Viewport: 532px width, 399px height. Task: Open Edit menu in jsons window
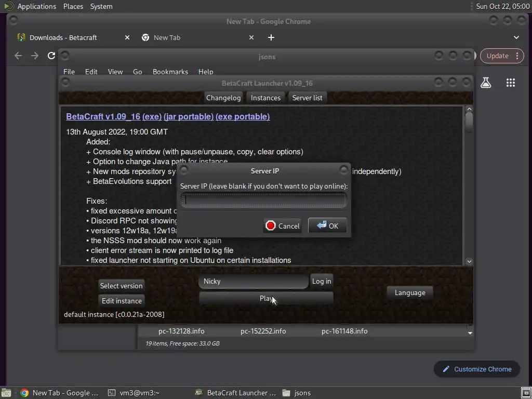click(x=91, y=72)
